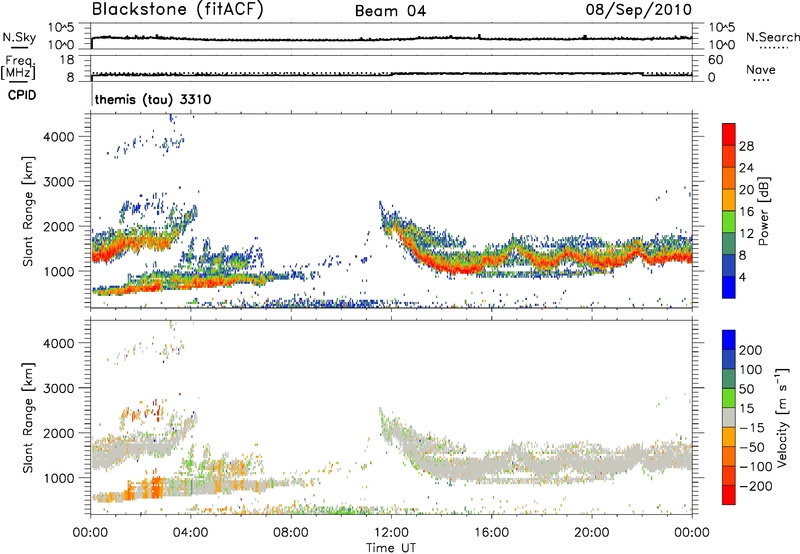
Task: Click the "04:00" time axis label
Action: (190, 533)
